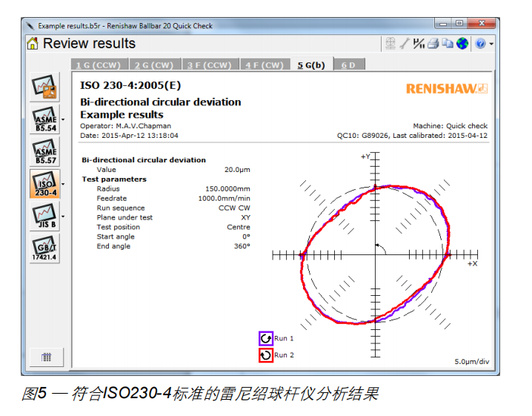Viewport: 532px width, 416px height.
Task: Click the circular deviation plot centre
Action: point(375,254)
